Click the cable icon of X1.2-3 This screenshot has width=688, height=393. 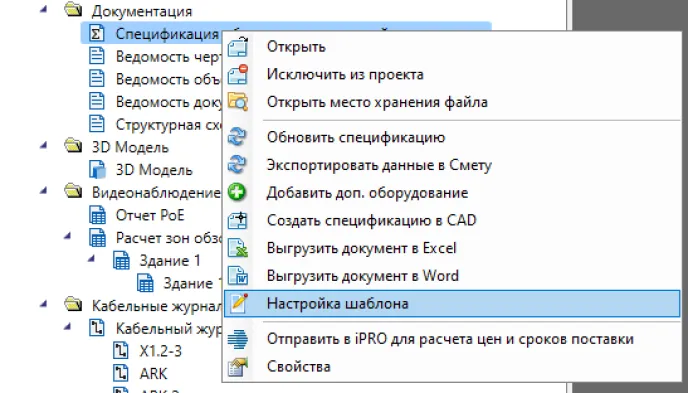[121, 351]
